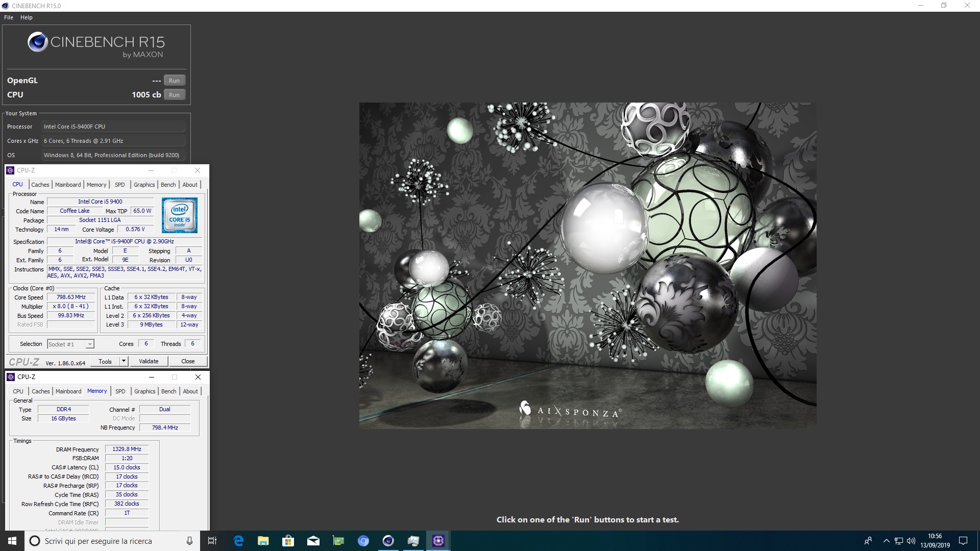Click the Intel Core i5 logo badge
The image size is (980, 551).
(x=180, y=215)
